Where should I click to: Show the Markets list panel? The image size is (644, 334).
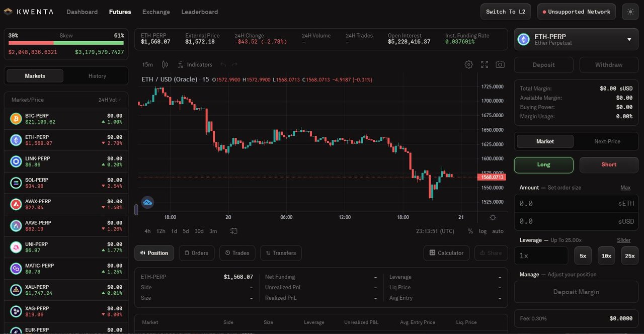click(x=35, y=76)
